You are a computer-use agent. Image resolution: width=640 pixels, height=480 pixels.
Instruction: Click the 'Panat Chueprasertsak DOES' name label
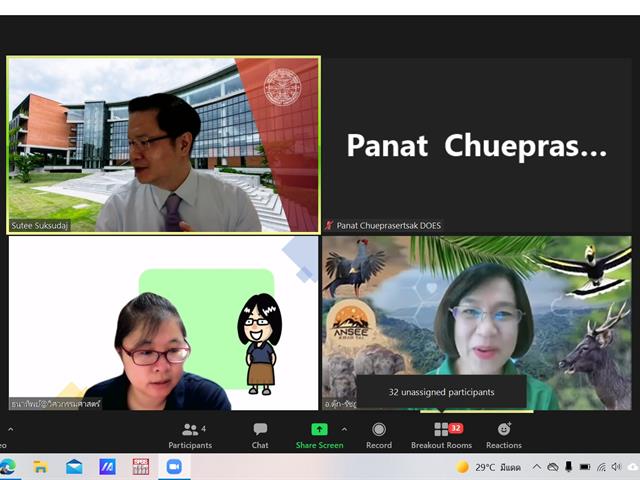coord(389,225)
